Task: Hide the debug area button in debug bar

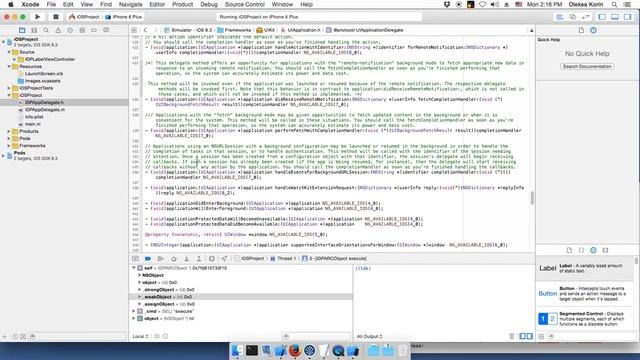Action: pyautogui.click(x=136, y=258)
